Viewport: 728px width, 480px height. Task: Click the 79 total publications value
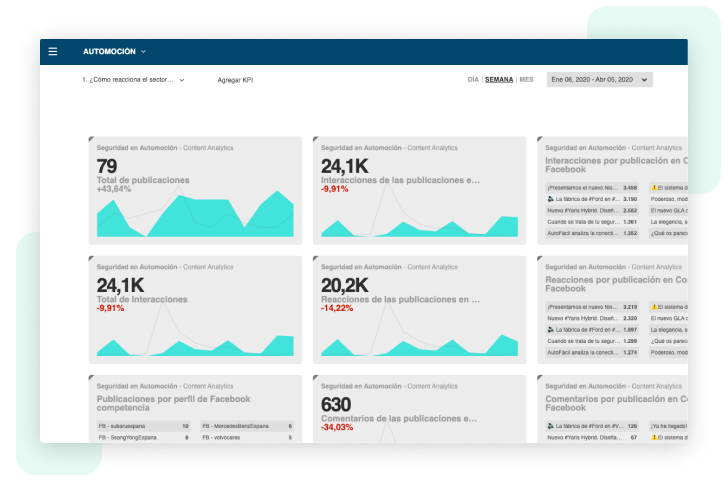(x=107, y=166)
